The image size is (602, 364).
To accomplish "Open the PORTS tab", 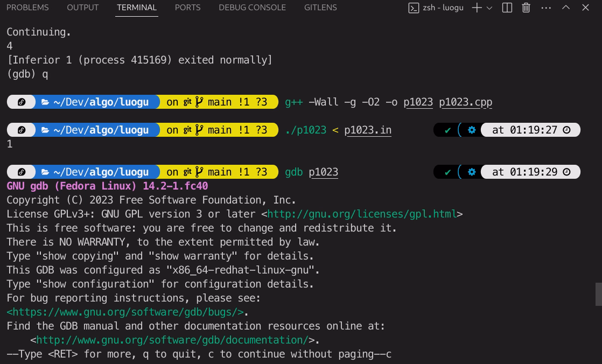I will tap(188, 8).
